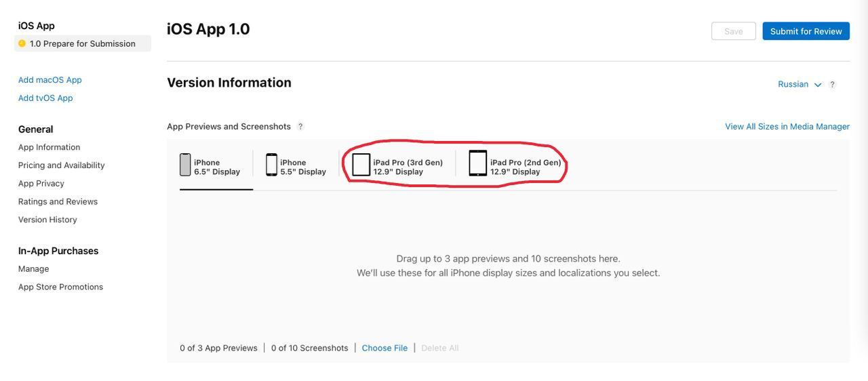Open View All Sizes in Media Manager
Image resolution: width=868 pixels, height=381 pixels.
pos(787,127)
